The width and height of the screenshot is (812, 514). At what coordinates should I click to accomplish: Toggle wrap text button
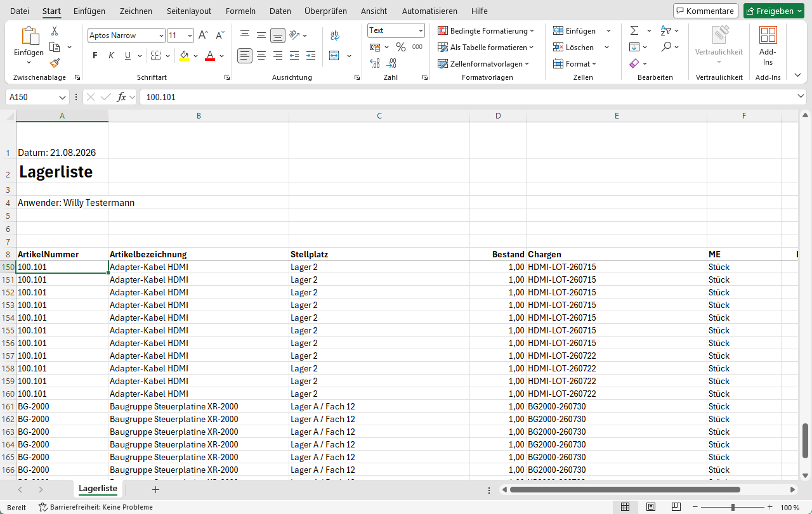[335, 35]
